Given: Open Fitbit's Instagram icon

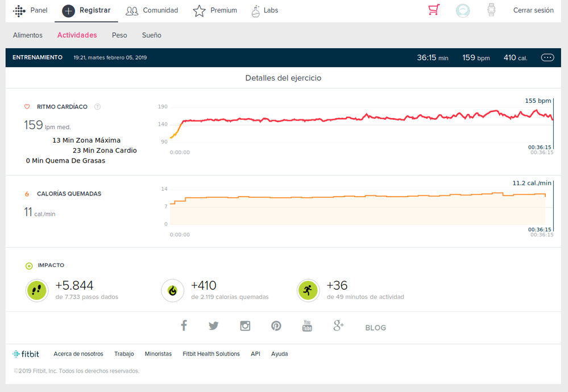Looking at the screenshot, I should [x=245, y=326].
